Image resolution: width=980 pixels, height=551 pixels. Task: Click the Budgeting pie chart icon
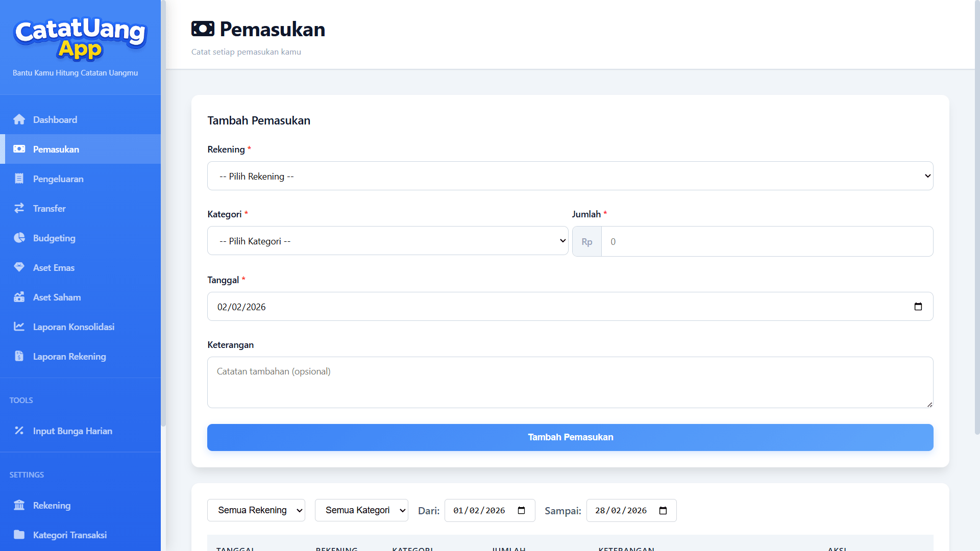(19, 238)
